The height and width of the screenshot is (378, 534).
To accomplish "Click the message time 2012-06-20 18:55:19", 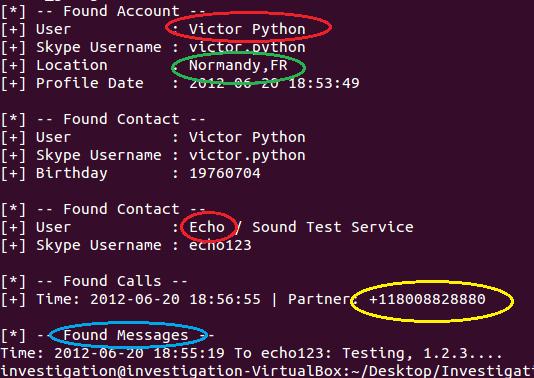I will click(139, 353).
